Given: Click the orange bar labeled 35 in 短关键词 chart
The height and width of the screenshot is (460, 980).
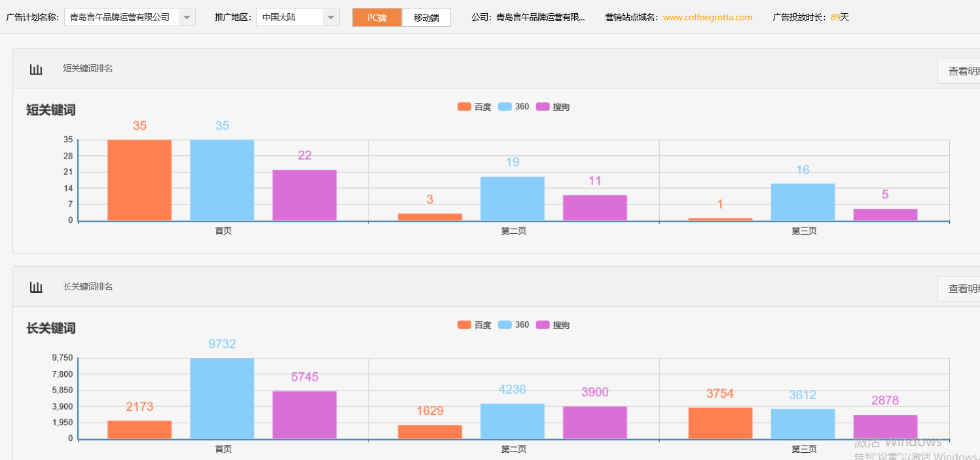Looking at the screenshot, I should click(139, 180).
